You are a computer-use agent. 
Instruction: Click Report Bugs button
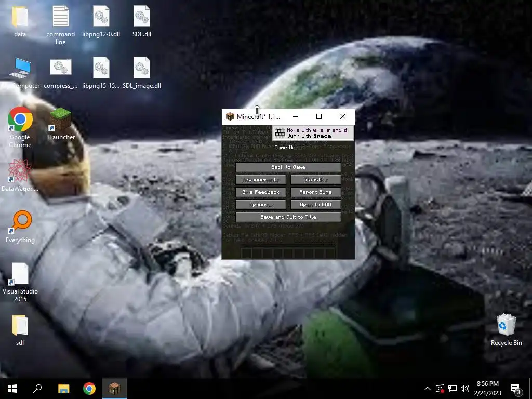pyautogui.click(x=315, y=192)
